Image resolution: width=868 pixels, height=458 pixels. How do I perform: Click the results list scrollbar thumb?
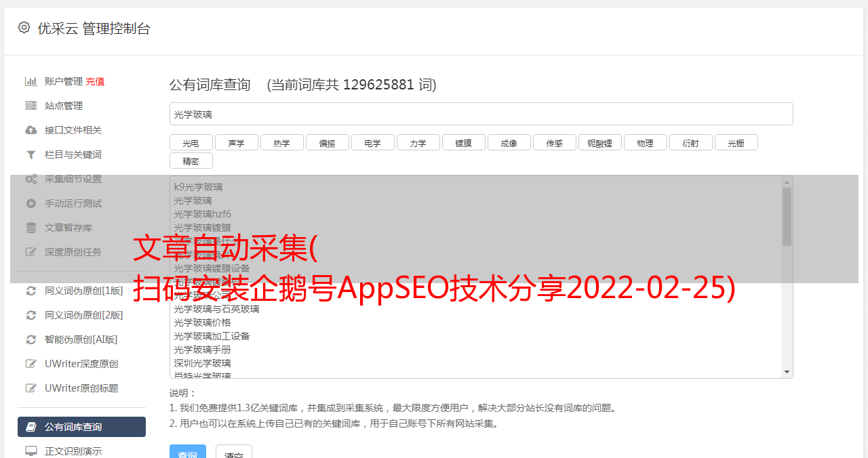click(x=787, y=217)
